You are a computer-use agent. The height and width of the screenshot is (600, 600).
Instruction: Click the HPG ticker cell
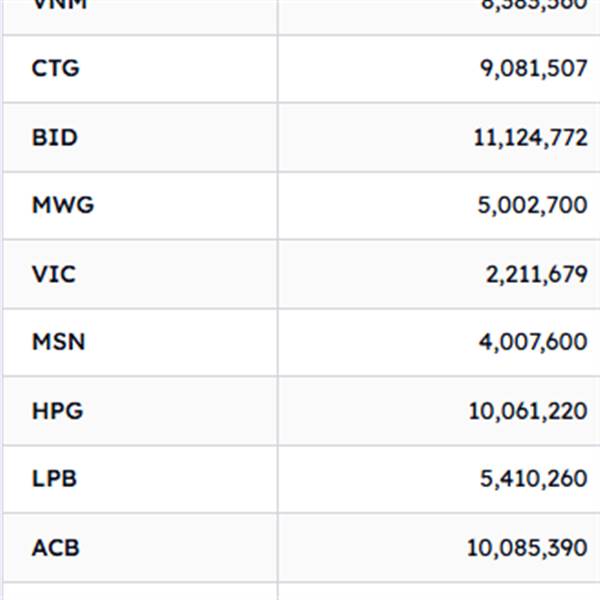(57, 410)
